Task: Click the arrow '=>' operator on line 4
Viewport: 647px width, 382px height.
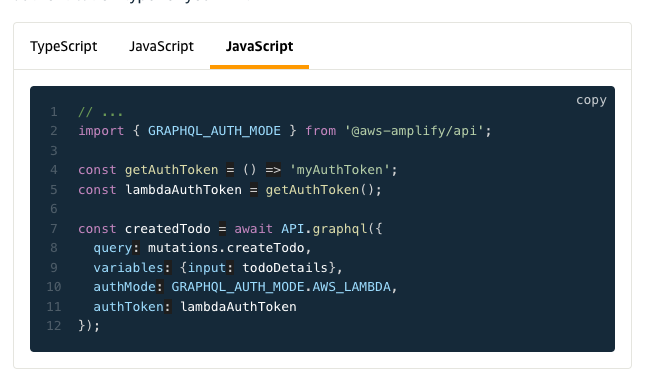Action: point(273,170)
